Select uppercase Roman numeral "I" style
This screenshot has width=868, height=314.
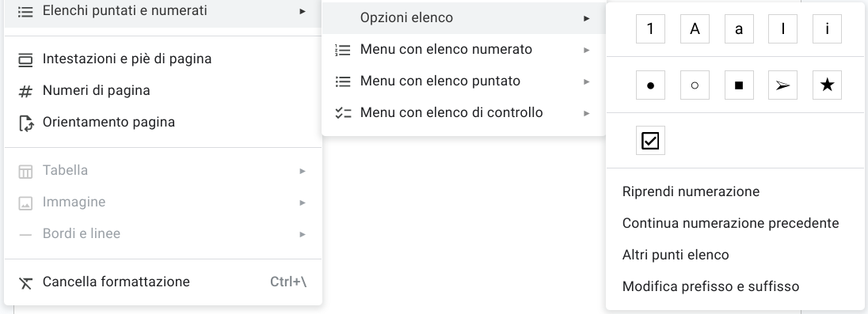[x=782, y=28]
